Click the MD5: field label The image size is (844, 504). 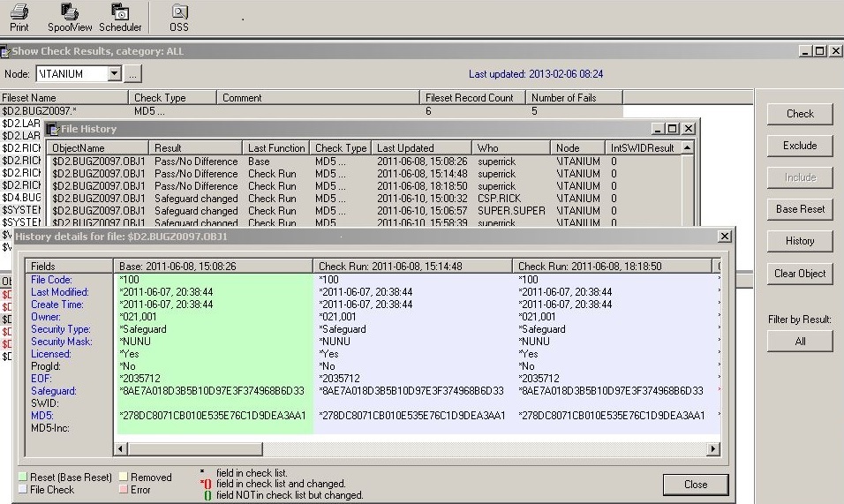click(42, 416)
